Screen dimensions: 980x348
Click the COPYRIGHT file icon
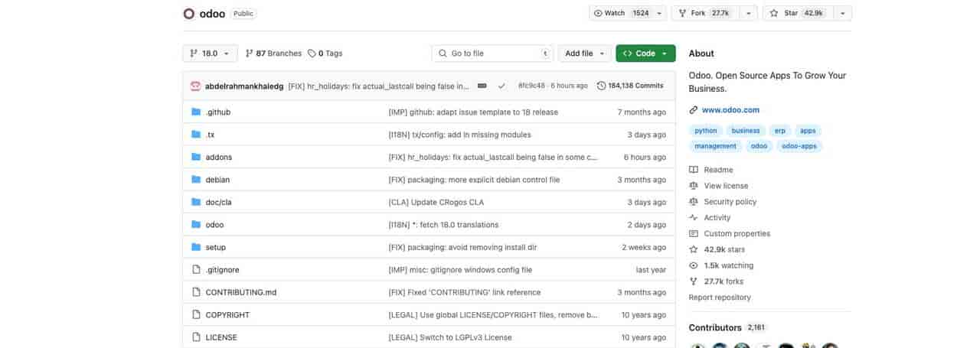[x=196, y=315]
